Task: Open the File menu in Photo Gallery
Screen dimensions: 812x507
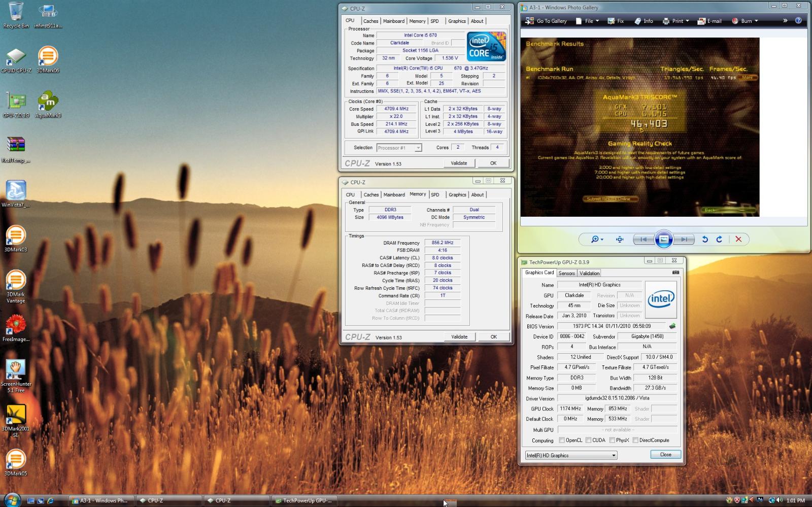Action: click(587, 21)
